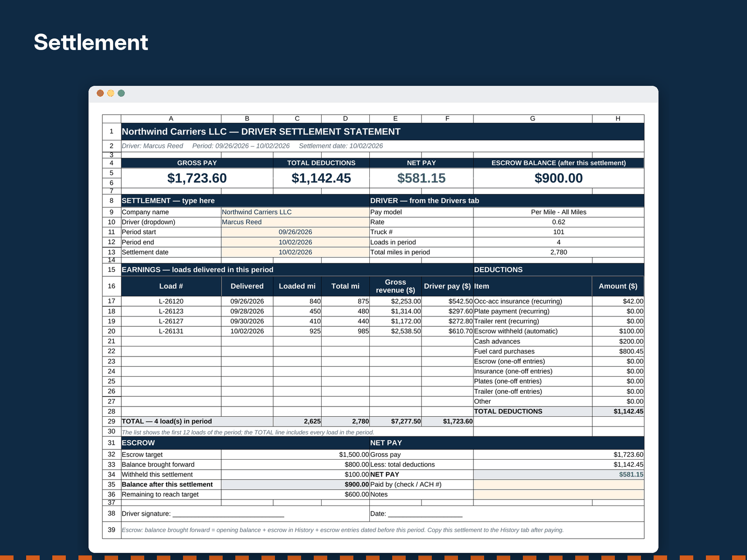Click the Remaining to reach target value $600.00

pyautogui.click(x=295, y=494)
